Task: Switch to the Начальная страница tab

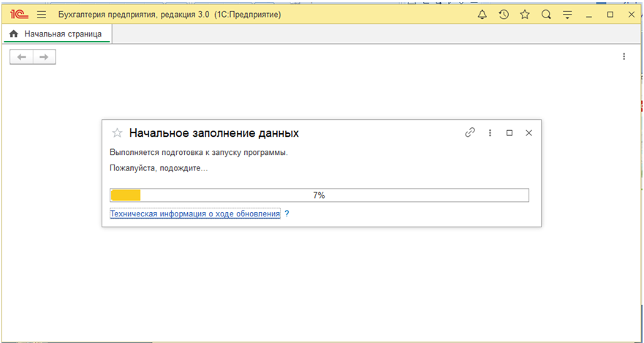Action: coord(57,34)
